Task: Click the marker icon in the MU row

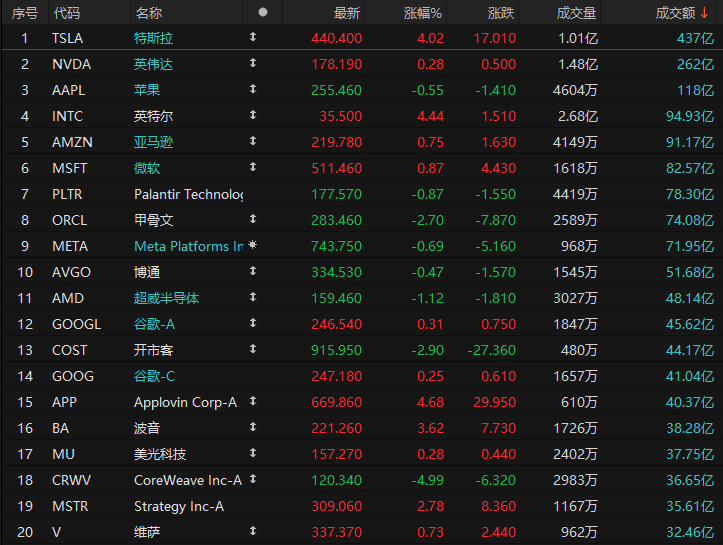Action: click(x=253, y=453)
